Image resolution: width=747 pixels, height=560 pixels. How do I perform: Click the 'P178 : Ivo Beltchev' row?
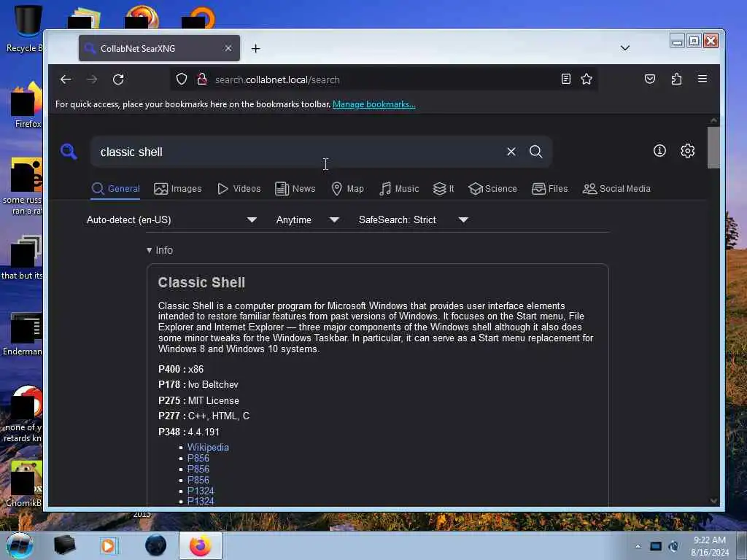(x=198, y=385)
